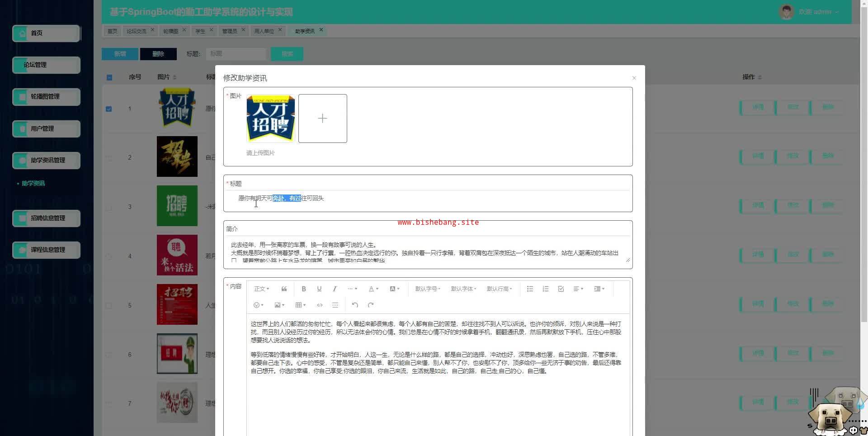Check row 2 checkbox
Viewport: 868px width, 436px height.
point(108,158)
